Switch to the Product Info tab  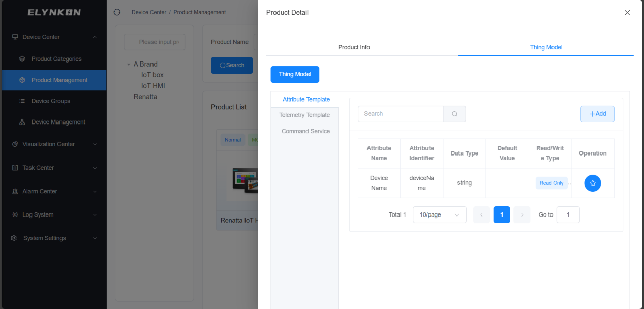click(354, 47)
